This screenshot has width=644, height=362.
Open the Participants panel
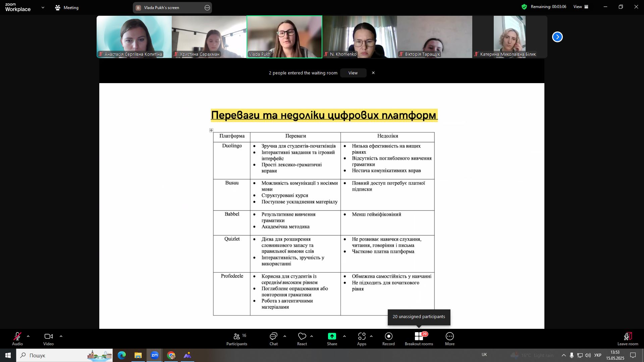coord(236,339)
